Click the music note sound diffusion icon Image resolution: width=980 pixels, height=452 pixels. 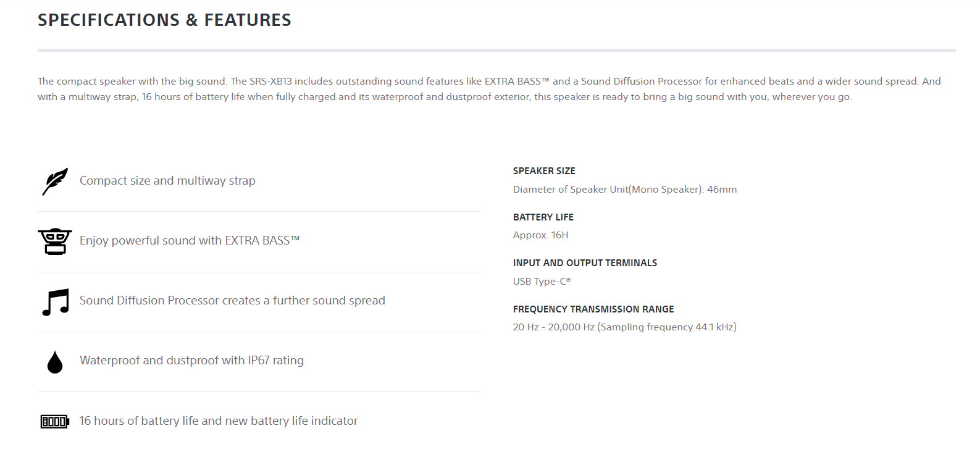click(x=56, y=302)
